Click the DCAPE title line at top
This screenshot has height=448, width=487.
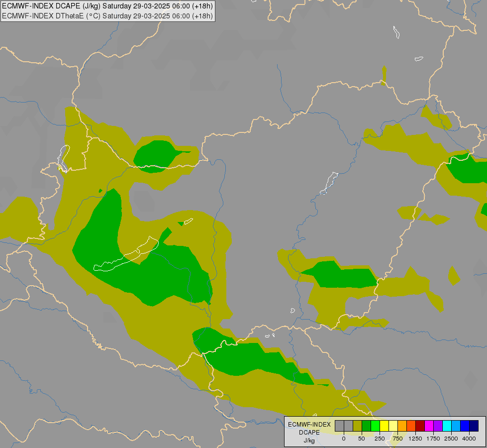click(107, 6)
